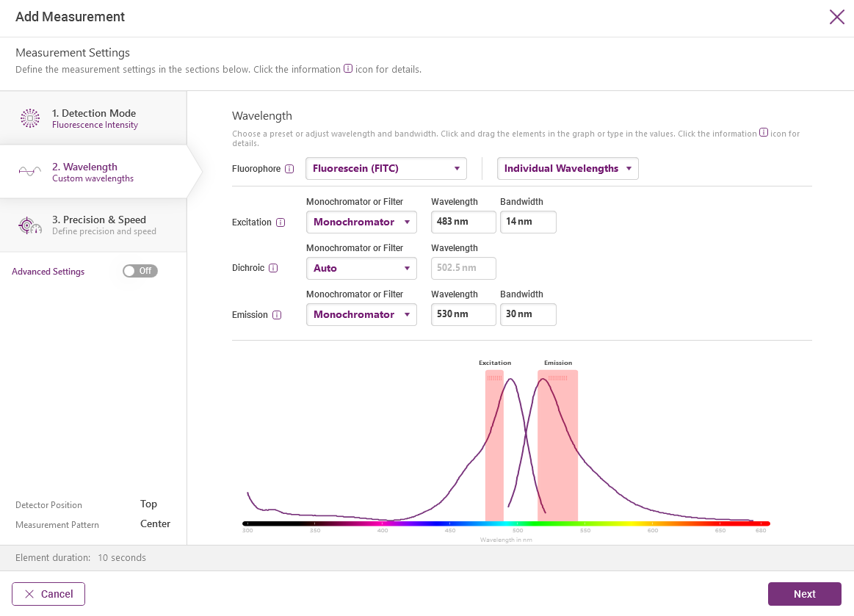The image size is (854, 616).
Task: Click the Custom wavelengths subtitle
Action: tap(93, 178)
